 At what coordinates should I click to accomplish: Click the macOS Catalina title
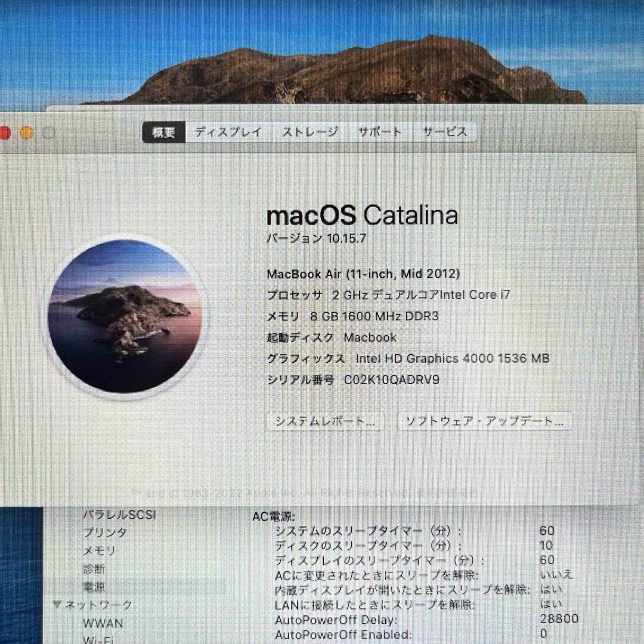pos(363,215)
